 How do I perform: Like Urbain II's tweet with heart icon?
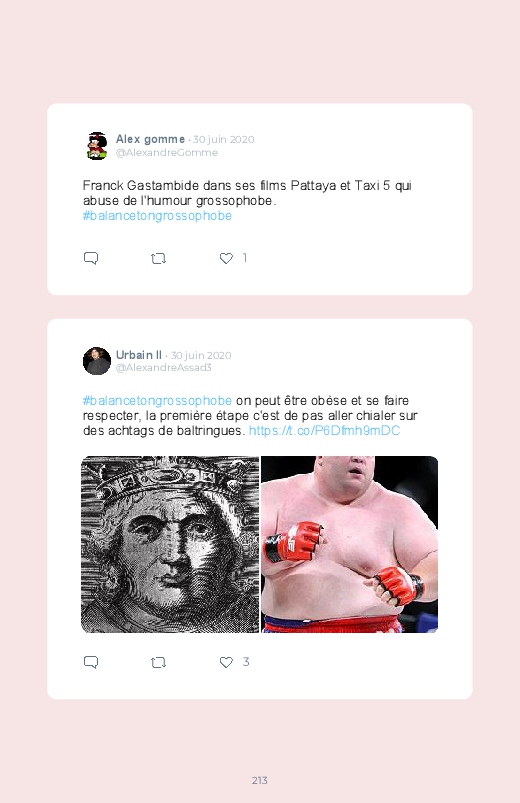click(226, 663)
